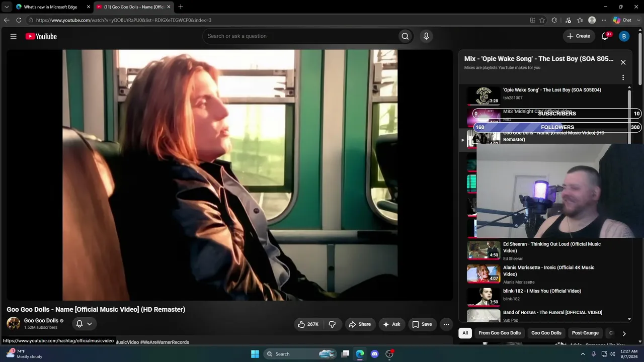644x362 pixels.
Task: Go to the YouTube home logo
Action: point(41,36)
